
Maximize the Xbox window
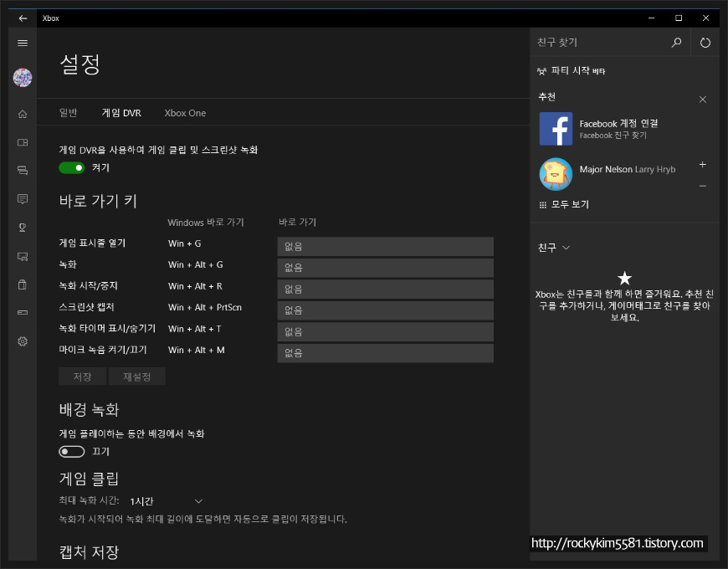[x=679, y=18]
